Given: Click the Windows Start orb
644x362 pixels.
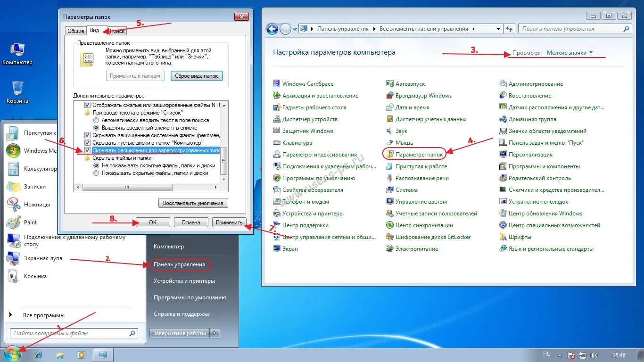Looking at the screenshot, I should click(x=13, y=354).
